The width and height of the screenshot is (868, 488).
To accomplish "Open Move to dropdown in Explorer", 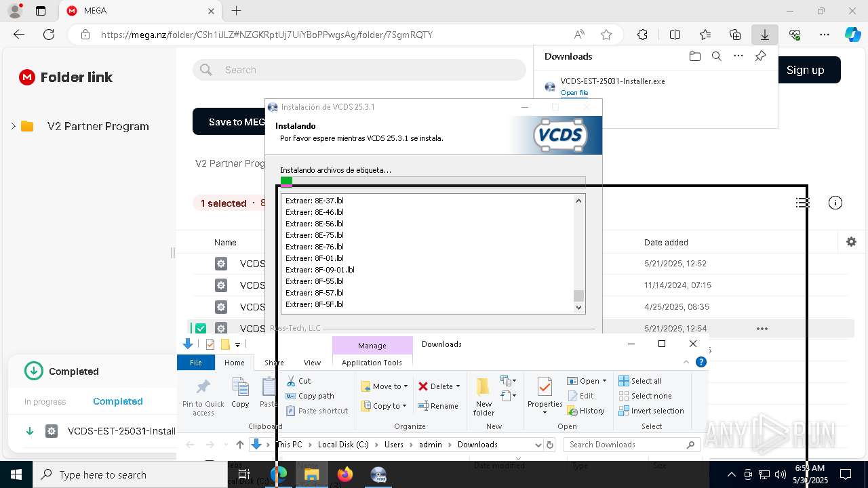I will pyautogui.click(x=384, y=386).
